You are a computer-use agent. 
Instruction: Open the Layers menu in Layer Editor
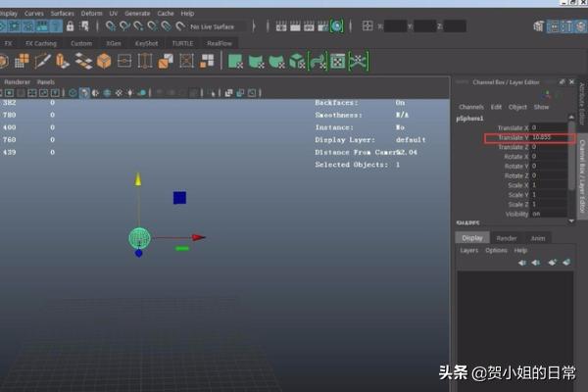[469, 250]
